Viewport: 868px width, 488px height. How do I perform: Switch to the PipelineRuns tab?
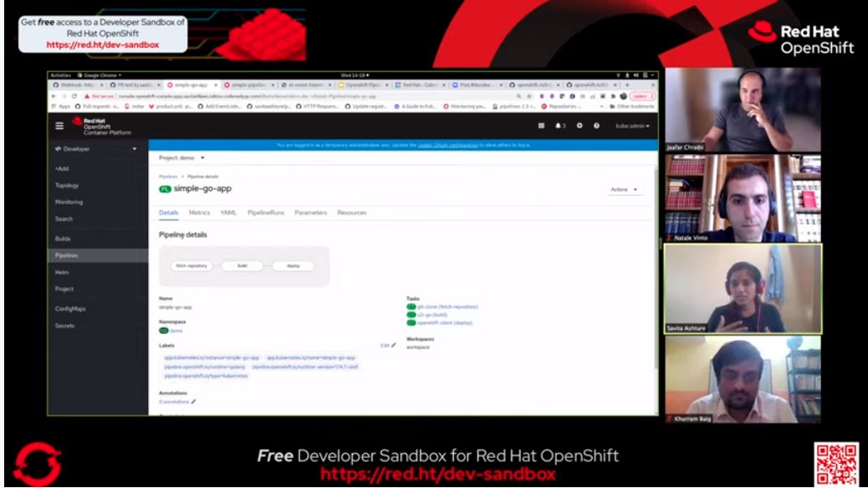click(266, 213)
